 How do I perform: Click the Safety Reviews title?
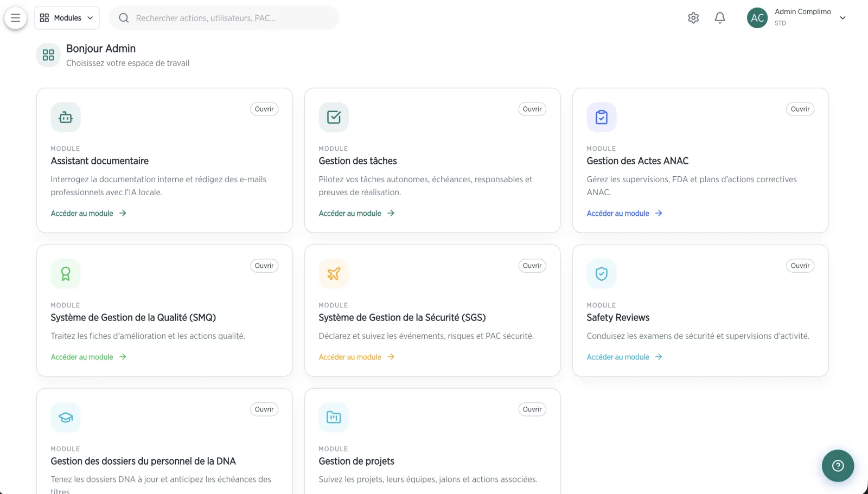coord(618,318)
